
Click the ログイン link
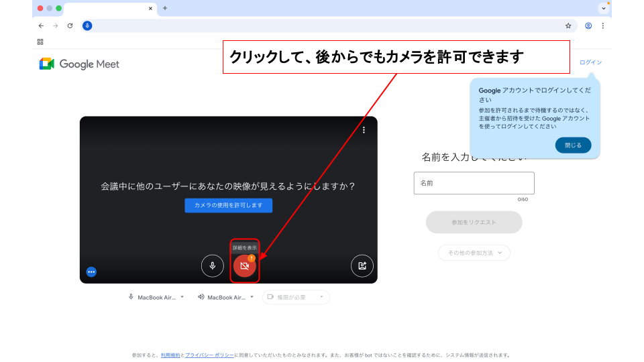pos(590,62)
